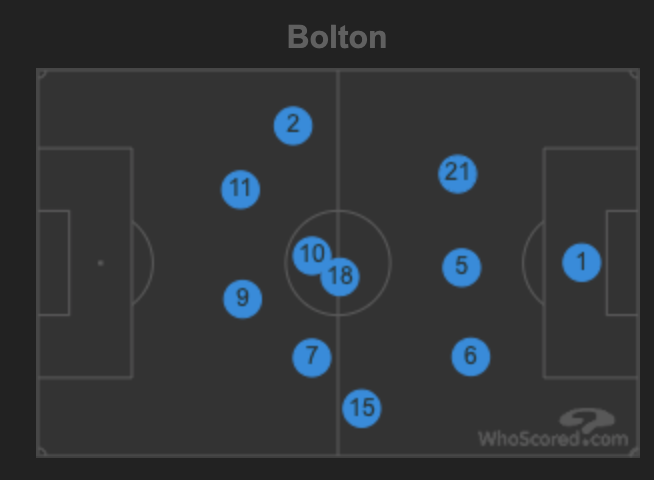Image resolution: width=654 pixels, height=494 pixels.
Task: Click inside the left six-yard box
Action: click(x=53, y=263)
